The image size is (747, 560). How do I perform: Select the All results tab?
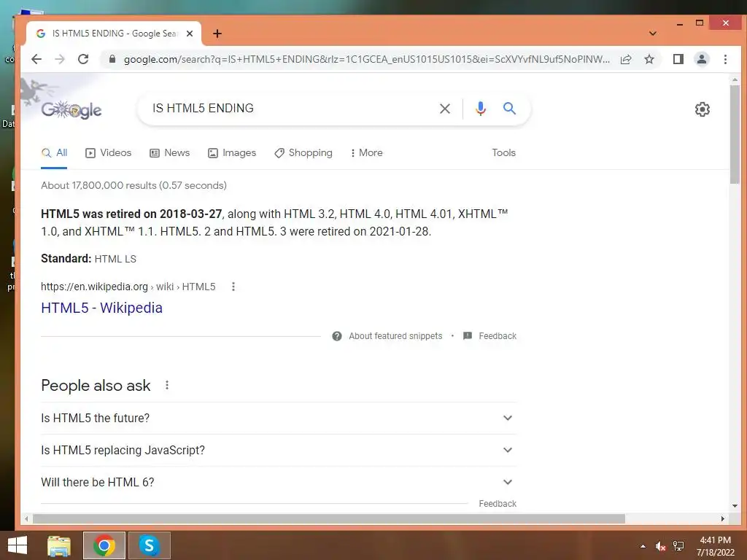[x=54, y=153]
